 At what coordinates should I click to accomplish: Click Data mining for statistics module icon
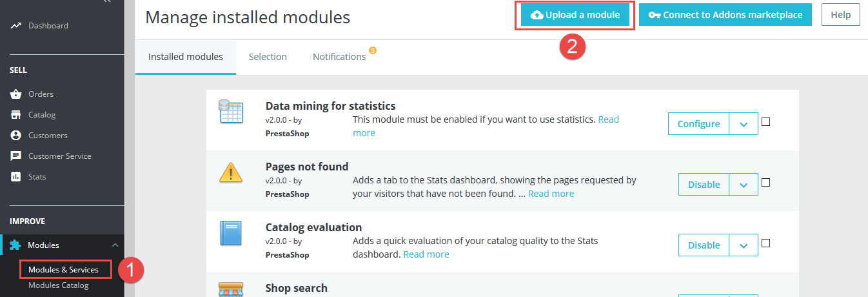click(x=230, y=112)
